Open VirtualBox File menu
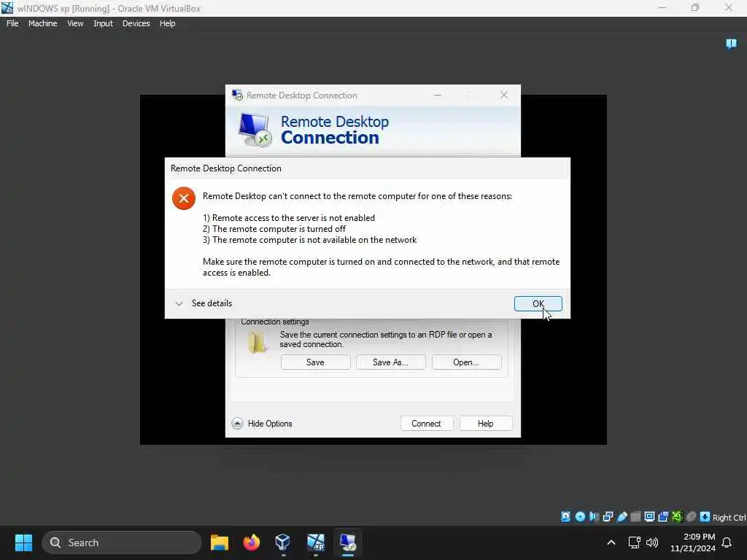The height and width of the screenshot is (560, 747). coord(13,23)
